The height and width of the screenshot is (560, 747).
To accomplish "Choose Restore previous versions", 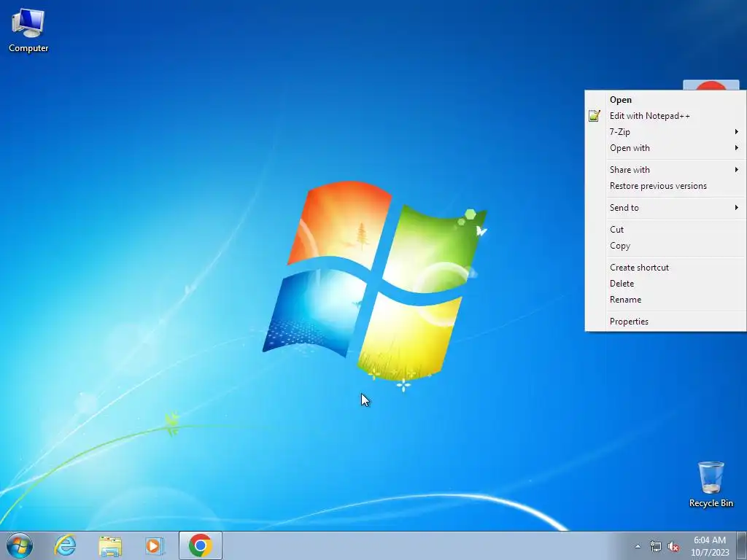I will [x=666, y=186].
